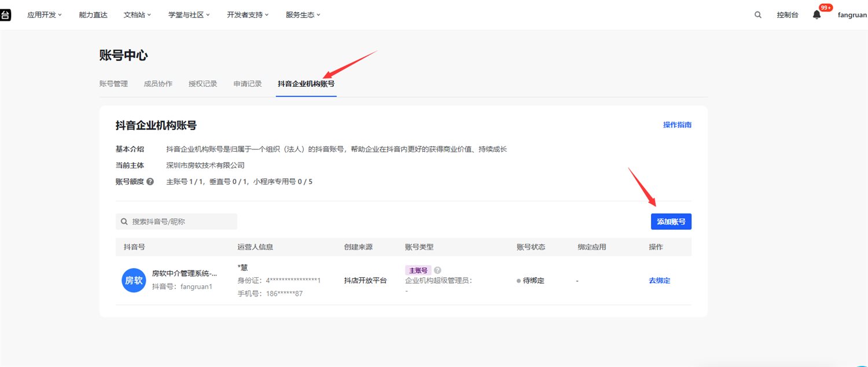
Task: Open the 授权记录 tab
Action: pos(203,84)
